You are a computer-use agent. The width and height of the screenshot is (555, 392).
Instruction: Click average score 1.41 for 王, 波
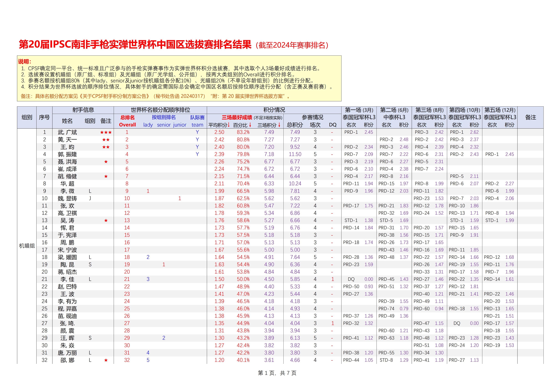click(x=219, y=294)
